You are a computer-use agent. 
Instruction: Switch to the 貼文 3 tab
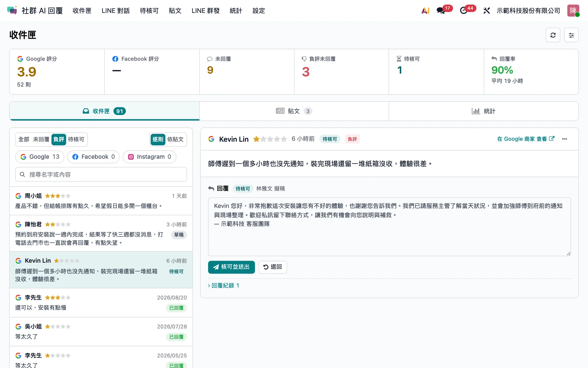(x=294, y=111)
